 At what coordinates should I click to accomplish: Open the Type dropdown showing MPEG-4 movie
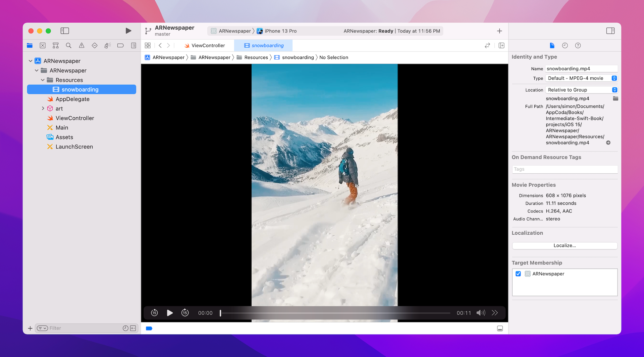[582, 78]
